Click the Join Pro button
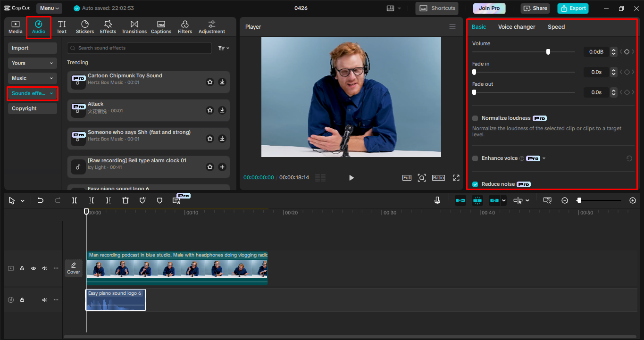This screenshot has width=644, height=340. (489, 8)
